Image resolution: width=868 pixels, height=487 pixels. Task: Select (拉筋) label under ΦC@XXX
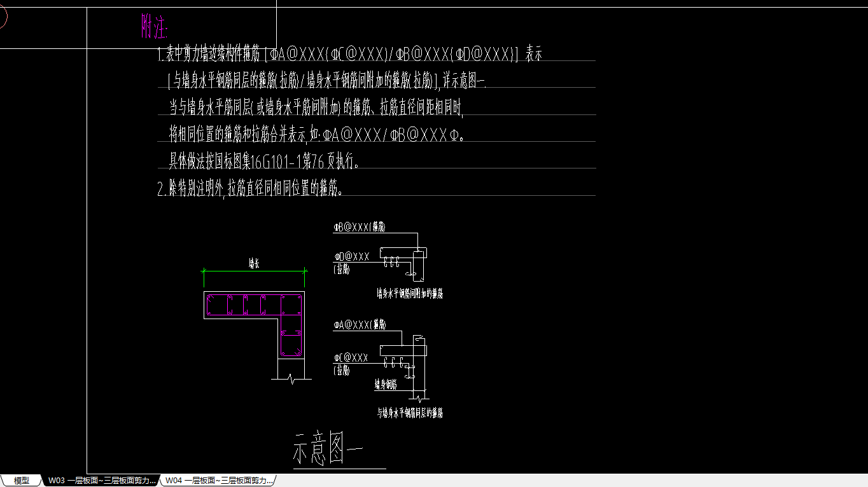(342, 370)
